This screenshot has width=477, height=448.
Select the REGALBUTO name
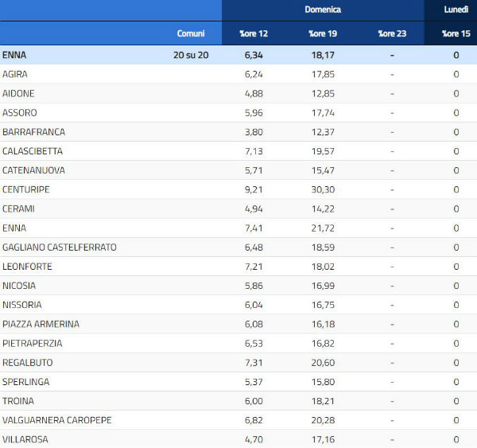tap(28, 363)
